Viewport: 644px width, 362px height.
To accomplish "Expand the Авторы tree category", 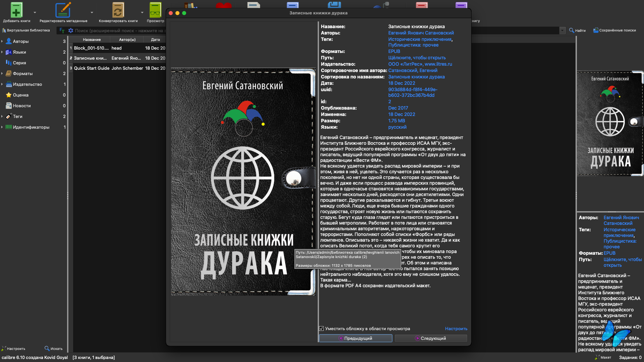I will (2, 41).
